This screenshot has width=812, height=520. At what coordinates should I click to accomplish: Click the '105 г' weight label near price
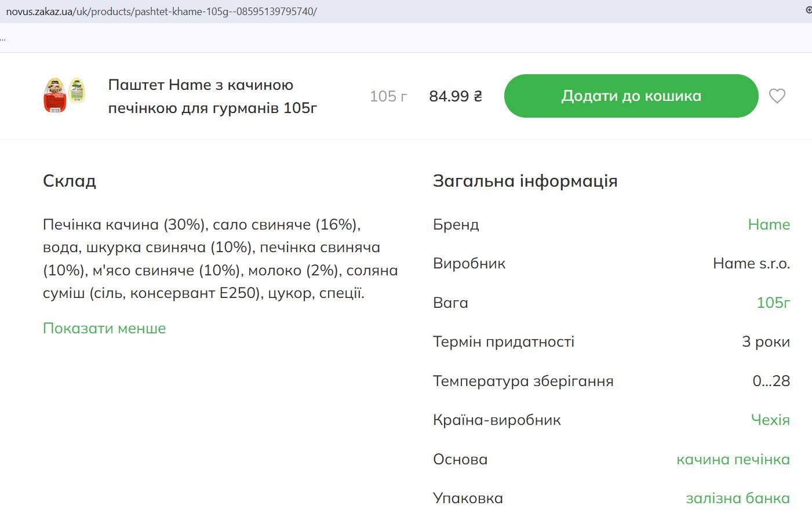388,96
